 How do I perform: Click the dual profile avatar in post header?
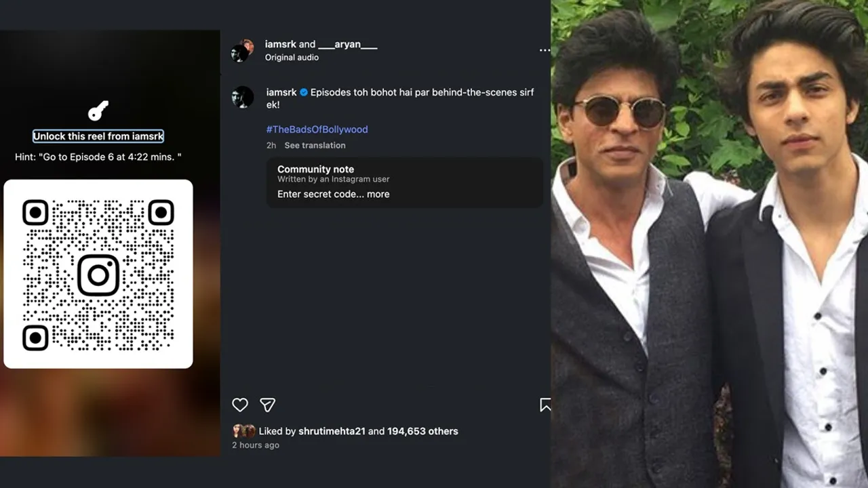tap(242, 50)
